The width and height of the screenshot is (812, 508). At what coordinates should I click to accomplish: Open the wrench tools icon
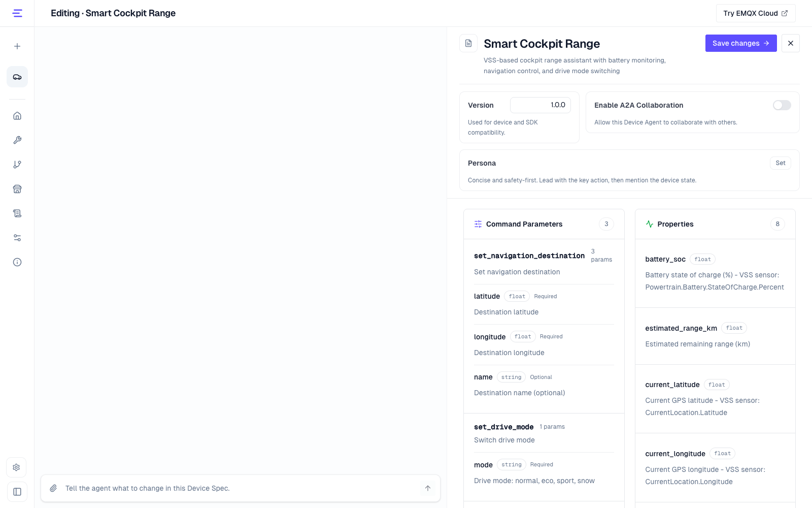17,140
